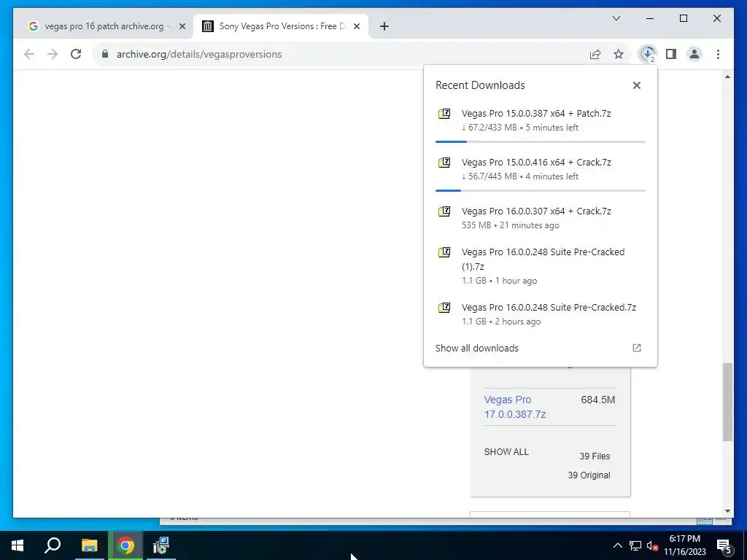Screen dimensions: 747x560
Task: Open Windows taskbar search
Action: point(53,545)
